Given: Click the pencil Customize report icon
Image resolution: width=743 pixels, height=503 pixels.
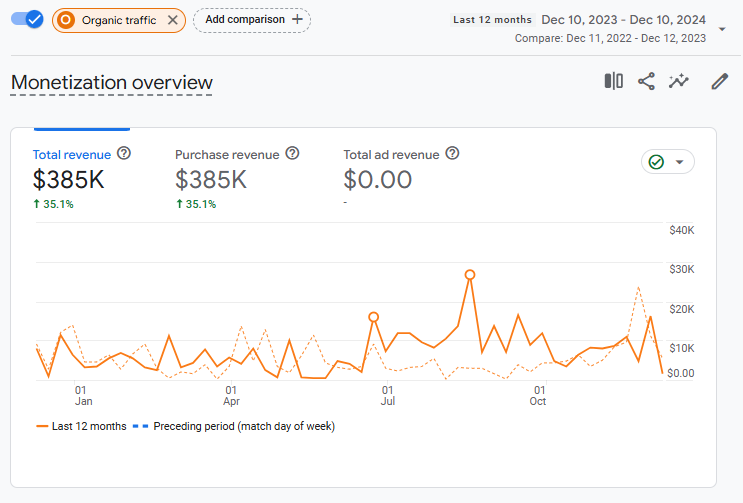Looking at the screenshot, I should tap(719, 82).
